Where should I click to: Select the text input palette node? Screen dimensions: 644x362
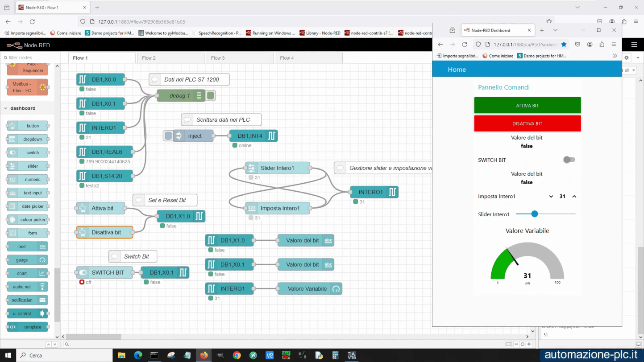pos(28,193)
